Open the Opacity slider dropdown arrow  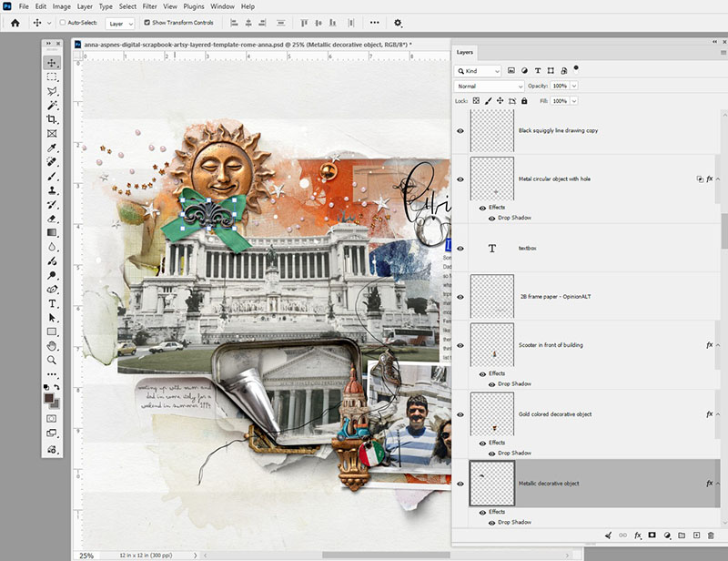coord(574,86)
